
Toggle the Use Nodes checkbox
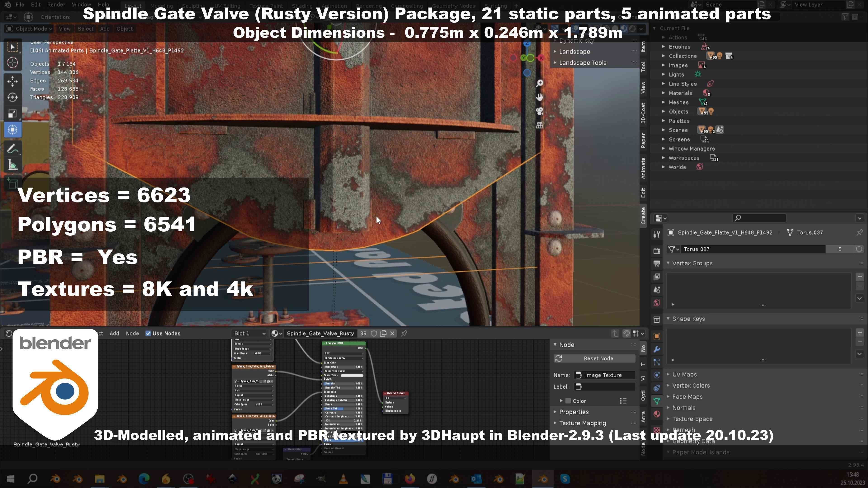148,333
